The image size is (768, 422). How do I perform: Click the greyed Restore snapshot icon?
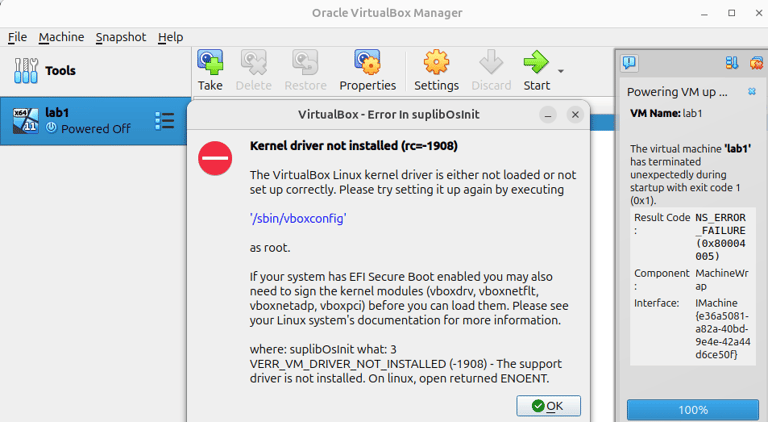click(x=305, y=62)
